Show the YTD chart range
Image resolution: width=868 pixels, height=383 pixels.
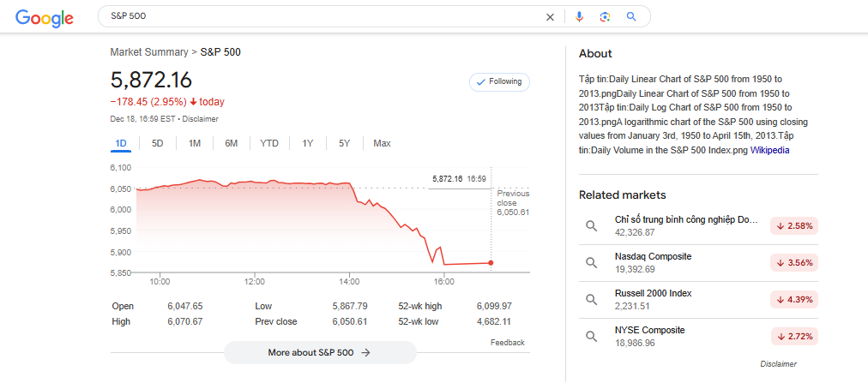[x=269, y=143]
